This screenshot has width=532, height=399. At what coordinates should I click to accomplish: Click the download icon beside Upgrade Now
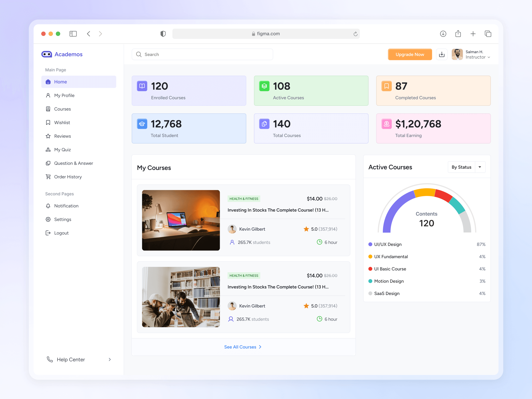pos(442,54)
